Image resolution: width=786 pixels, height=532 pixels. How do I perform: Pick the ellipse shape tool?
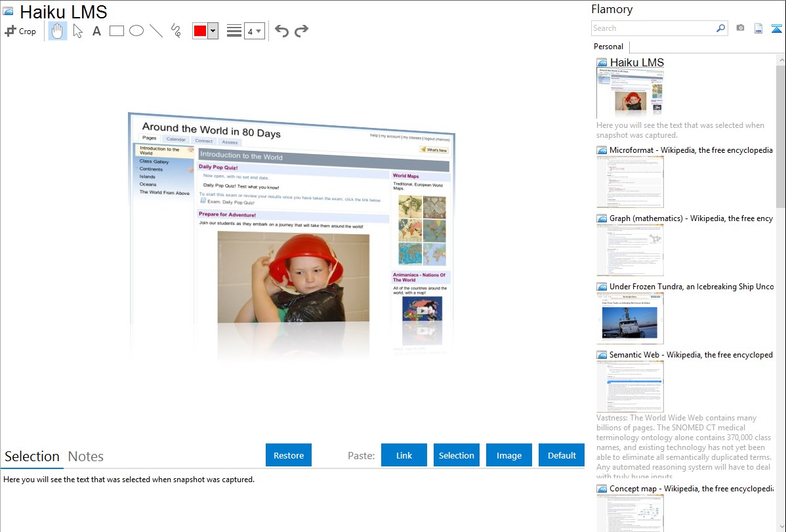coord(136,31)
